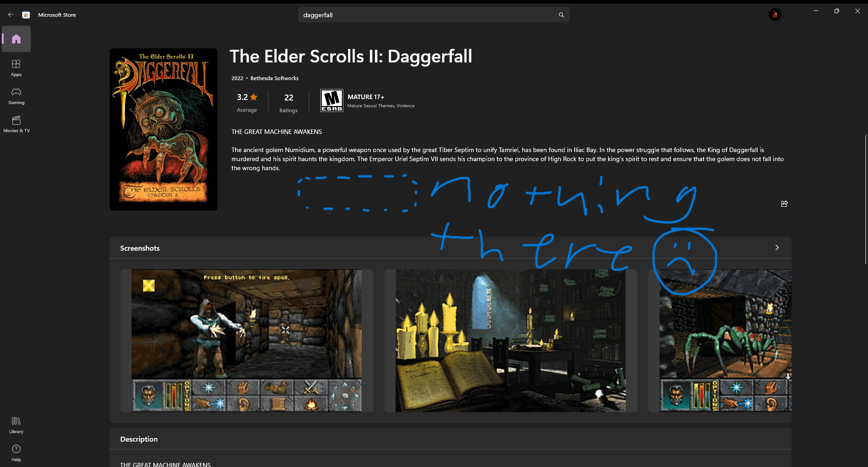The height and width of the screenshot is (467, 868).
Task: Close the Microsoft Store window
Action: pyautogui.click(x=858, y=11)
